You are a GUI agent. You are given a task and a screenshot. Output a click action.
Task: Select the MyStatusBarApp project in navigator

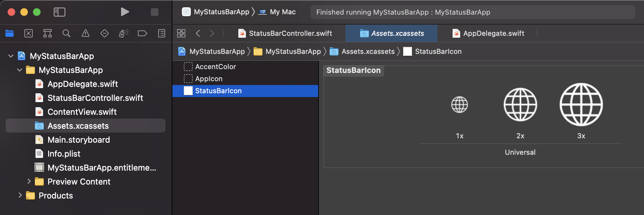click(56, 56)
